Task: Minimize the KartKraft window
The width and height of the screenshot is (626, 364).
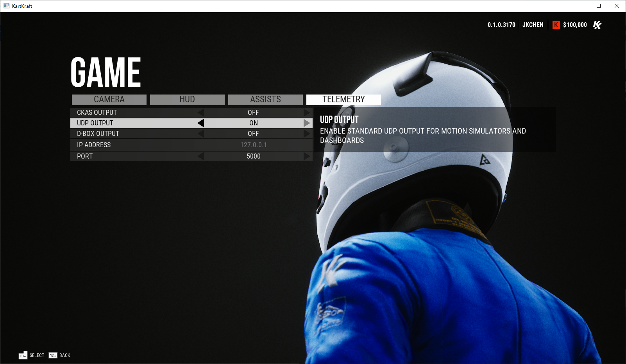Action: 581,6
